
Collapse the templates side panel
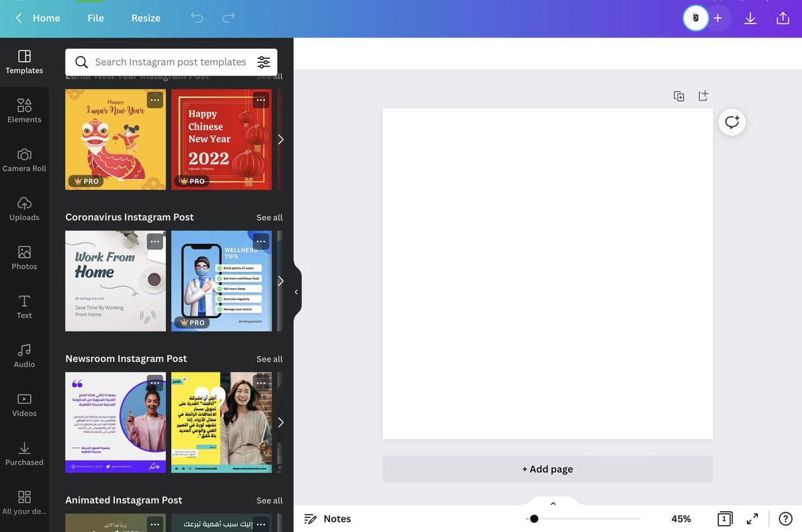(296, 292)
